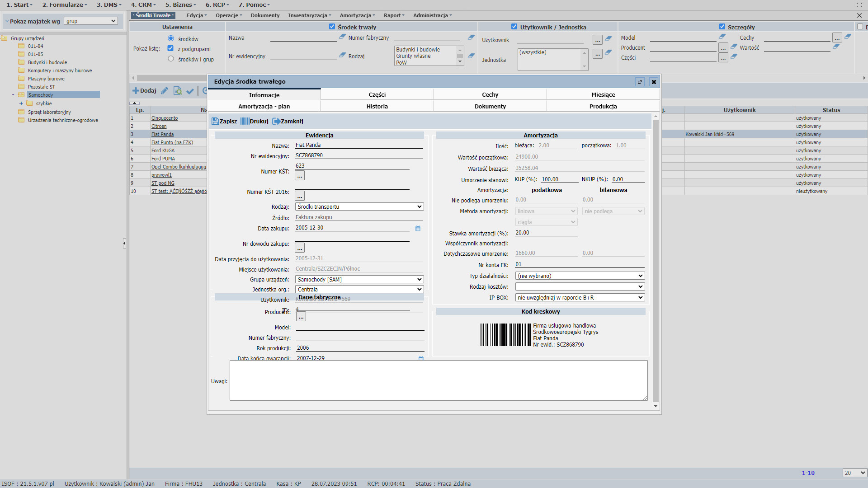Click the blue checkmark toolbar icon
Image resolution: width=868 pixels, height=488 pixels.
(190, 91)
